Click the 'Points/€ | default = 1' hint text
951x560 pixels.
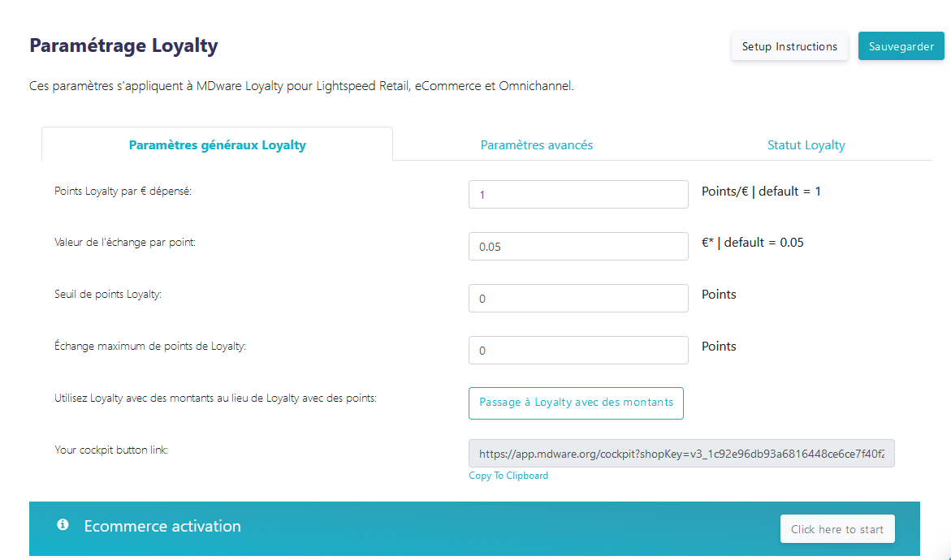coord(761,192)
